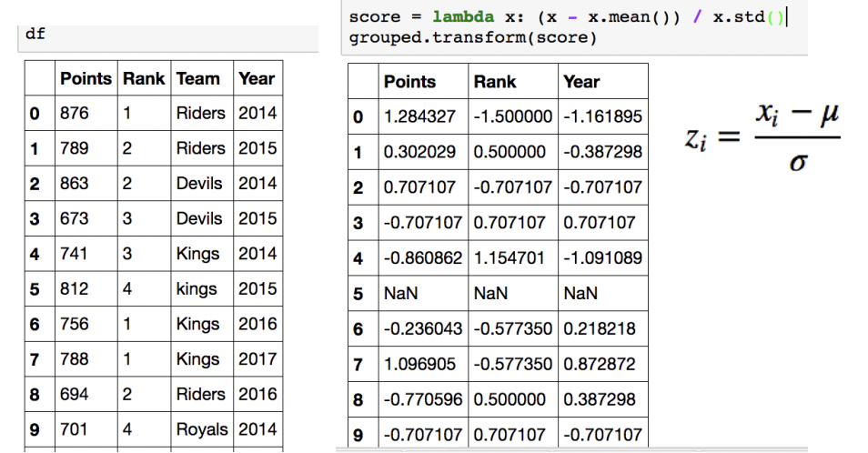Viewport: 868px width, 453px height.
Task: Click the value -0.860862
Action: pos(423,258)
